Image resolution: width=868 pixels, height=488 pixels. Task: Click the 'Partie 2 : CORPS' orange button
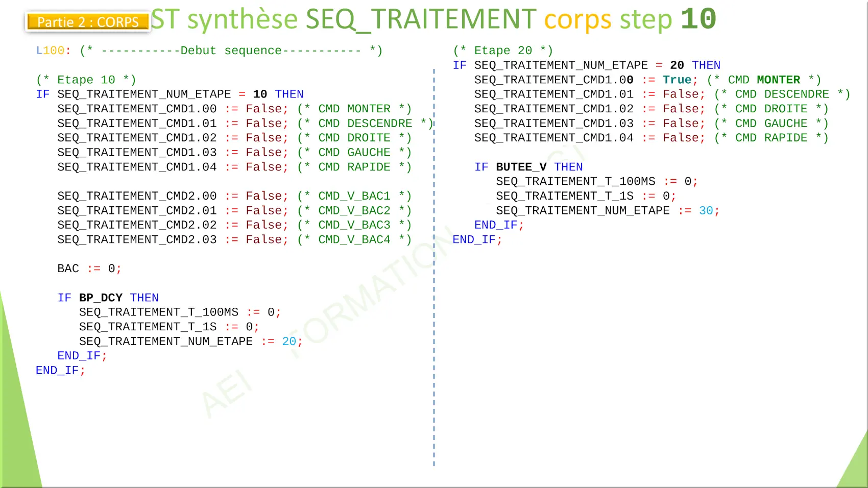pyautogui.click(x=88, y=22)
